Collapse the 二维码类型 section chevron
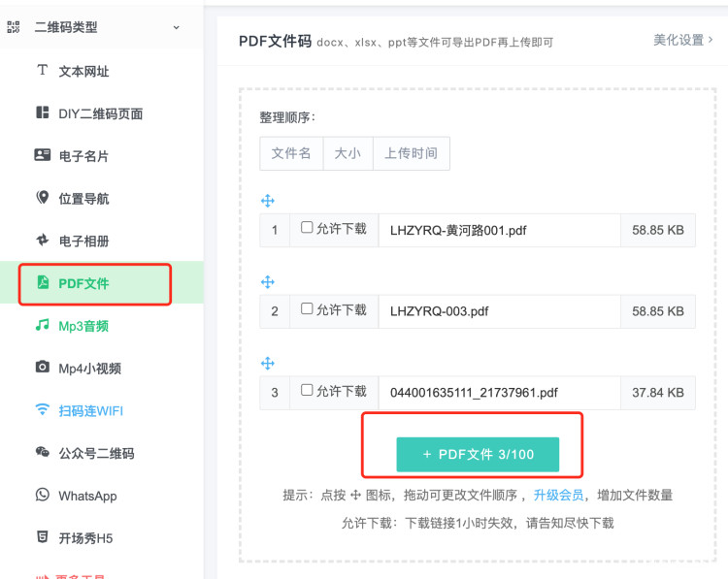Viewport: 728px width, 579px height. pyautogui.click(x=176, y=27)
